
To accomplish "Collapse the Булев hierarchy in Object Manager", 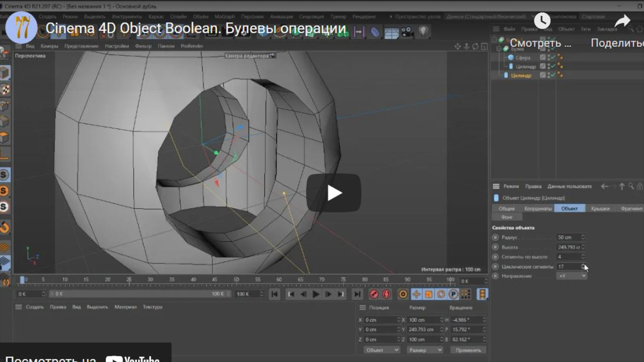I will (x=498, y=49).
